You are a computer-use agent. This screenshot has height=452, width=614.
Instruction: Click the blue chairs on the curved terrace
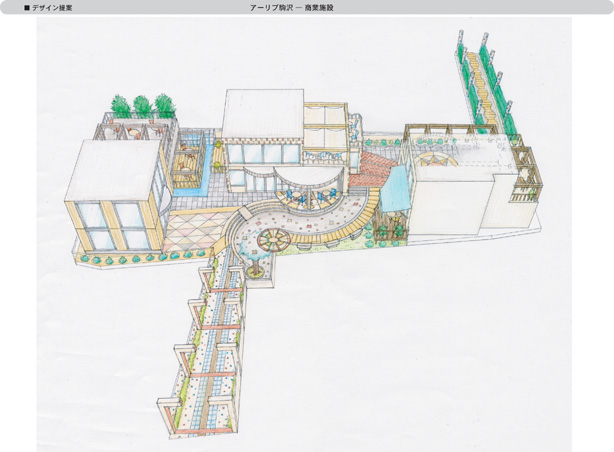click(x=312, y=200)
